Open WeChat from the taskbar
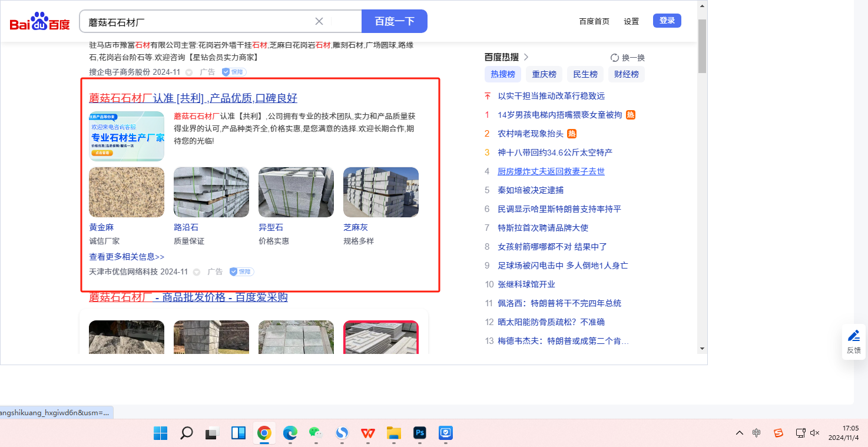Image resolution: width=868 pixels, height=447 pixels. tap(316, 433)
